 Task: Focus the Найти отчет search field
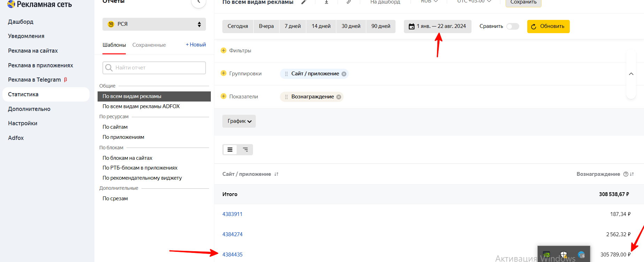154,68
